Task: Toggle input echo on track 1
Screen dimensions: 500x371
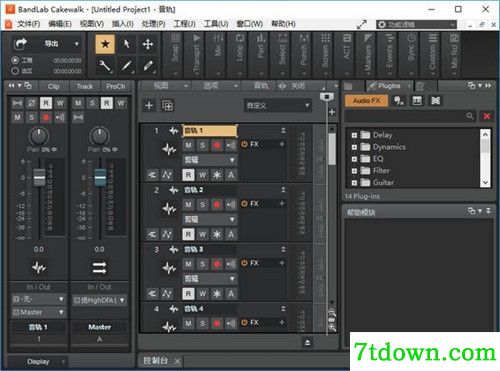Action: tap(231, 145)
